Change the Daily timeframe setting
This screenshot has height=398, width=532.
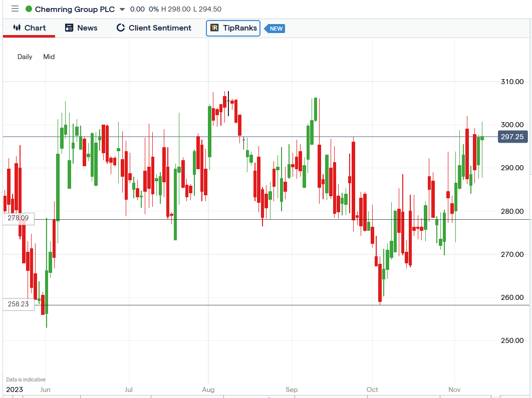pyautogui.click(x=25, y=57)
